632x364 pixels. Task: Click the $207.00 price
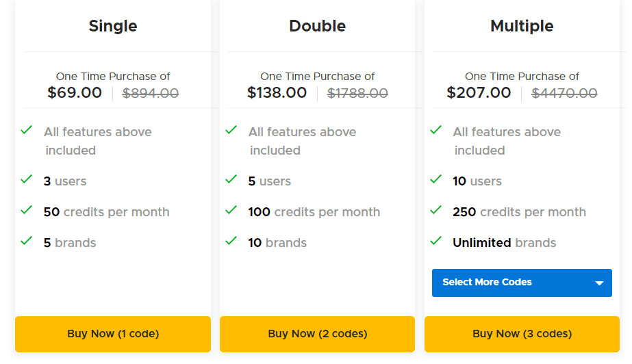479,93
